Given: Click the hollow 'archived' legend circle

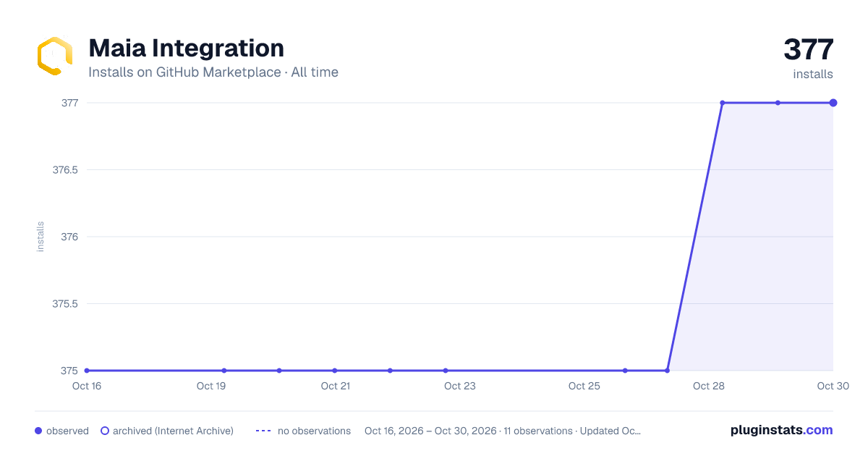Looking at the screenshot, I should (x=105, y=431).
